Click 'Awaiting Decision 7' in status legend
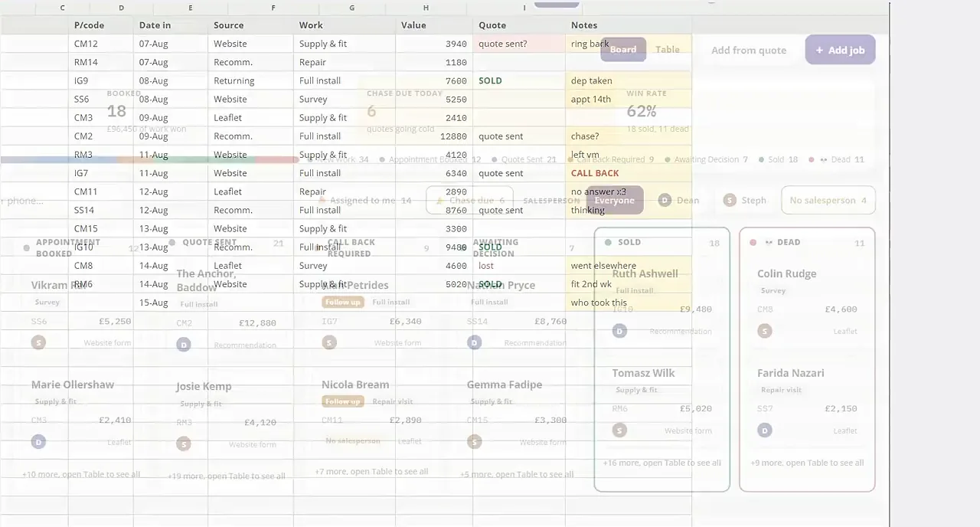The height and width of the screenshot is (527, 980). (x=707, y=159)
